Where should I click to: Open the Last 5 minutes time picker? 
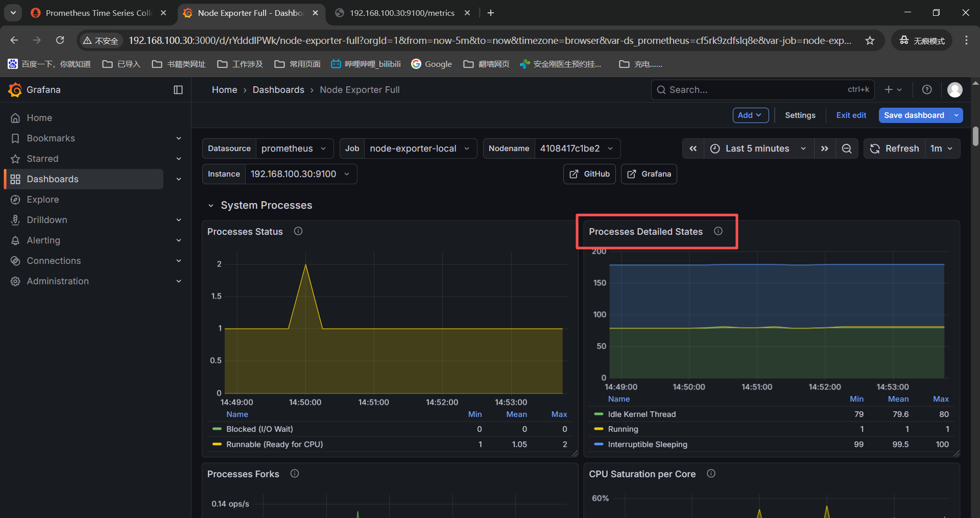coord(758,149)
